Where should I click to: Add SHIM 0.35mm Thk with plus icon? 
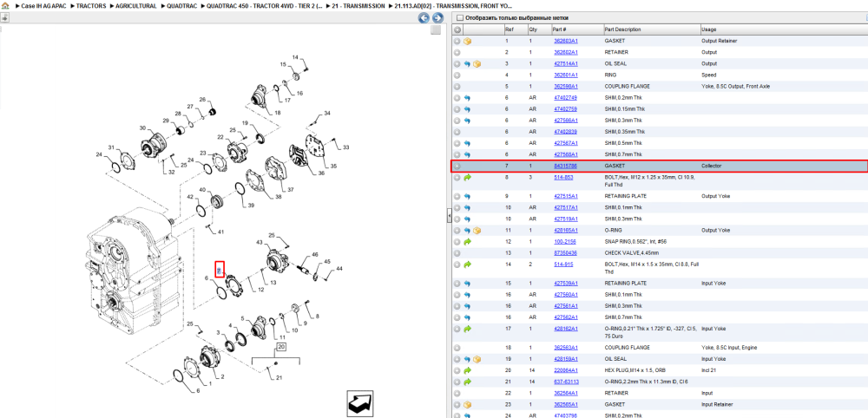pos(457,132)
